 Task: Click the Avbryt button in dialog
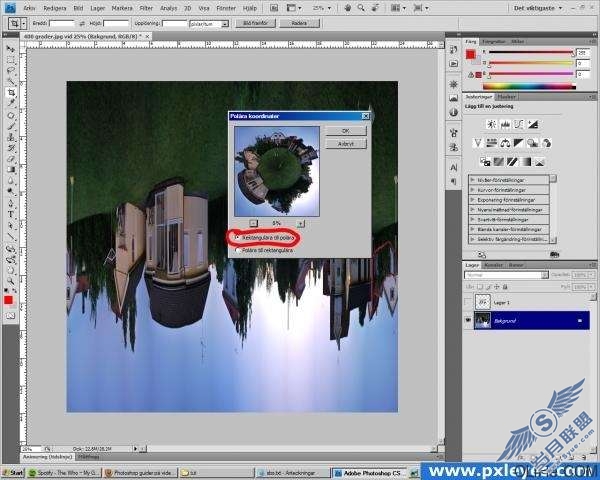[x=346, y=144]
